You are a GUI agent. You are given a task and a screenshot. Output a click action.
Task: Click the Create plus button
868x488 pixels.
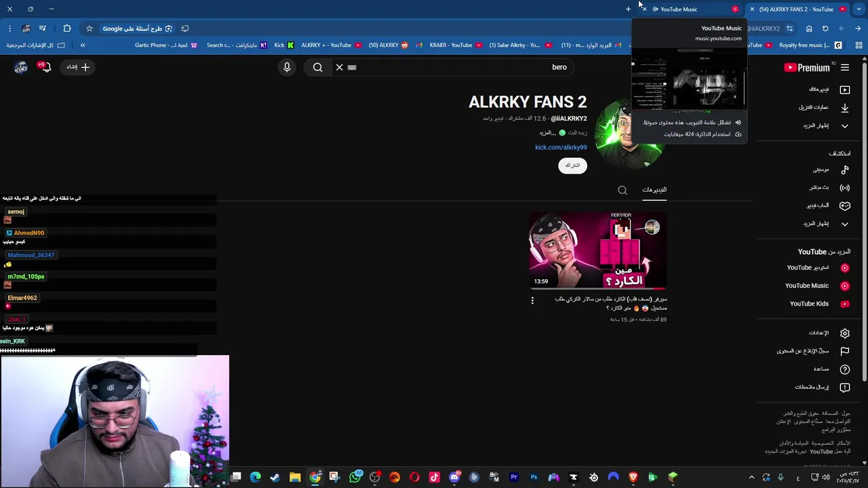[79, 67]
